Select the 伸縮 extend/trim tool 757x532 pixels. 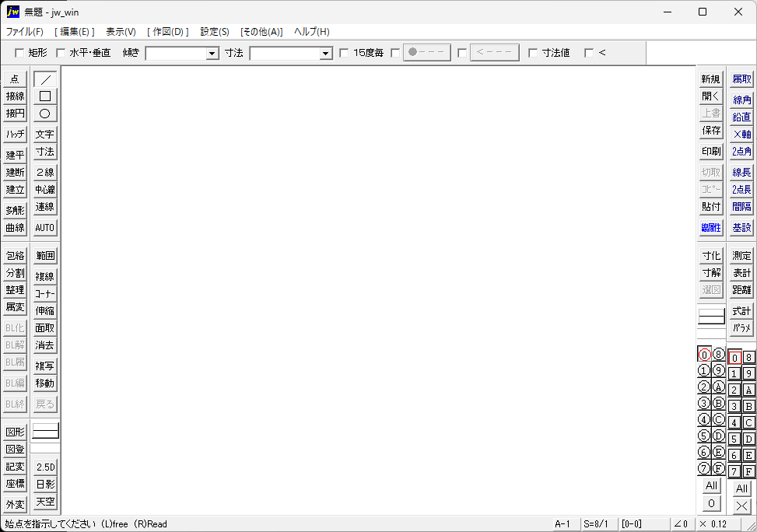coord(45,311)
